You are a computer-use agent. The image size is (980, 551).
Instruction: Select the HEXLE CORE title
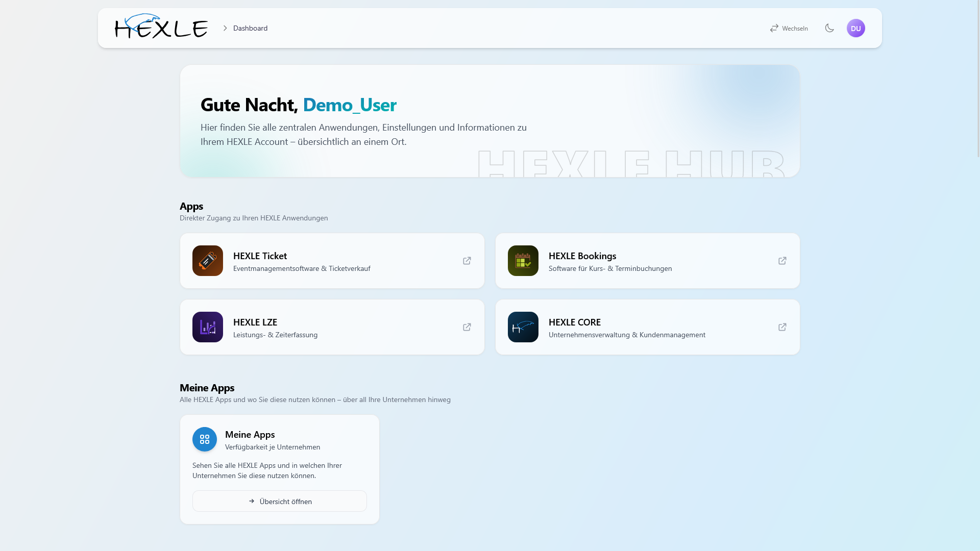coord(575,322)
